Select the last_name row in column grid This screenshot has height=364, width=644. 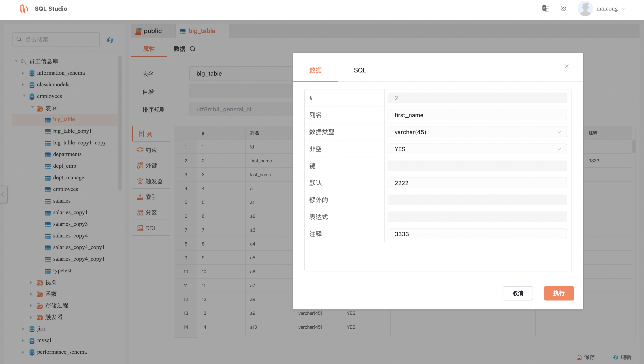(x=260, y=175)
